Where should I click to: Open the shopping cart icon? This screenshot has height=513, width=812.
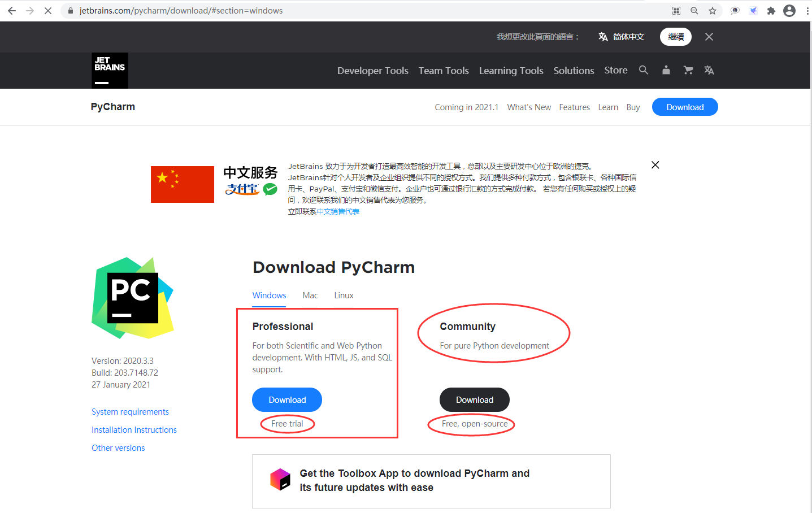[x=688, y=70]
